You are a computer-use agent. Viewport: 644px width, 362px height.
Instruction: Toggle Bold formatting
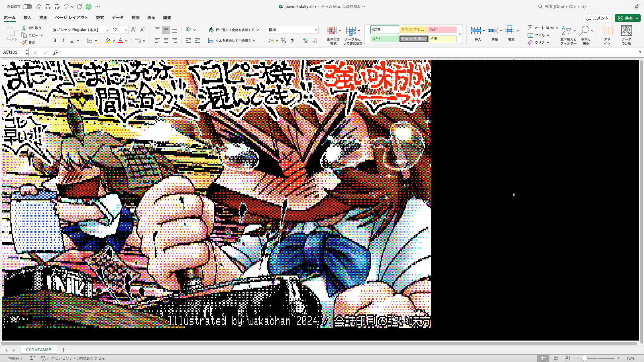[x=55, y=41]
